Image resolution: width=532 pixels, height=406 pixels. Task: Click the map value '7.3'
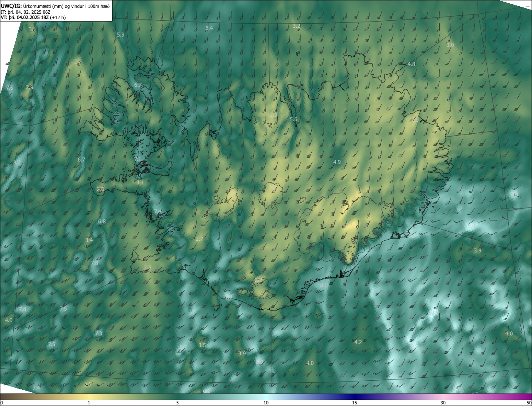pos(99,334)
